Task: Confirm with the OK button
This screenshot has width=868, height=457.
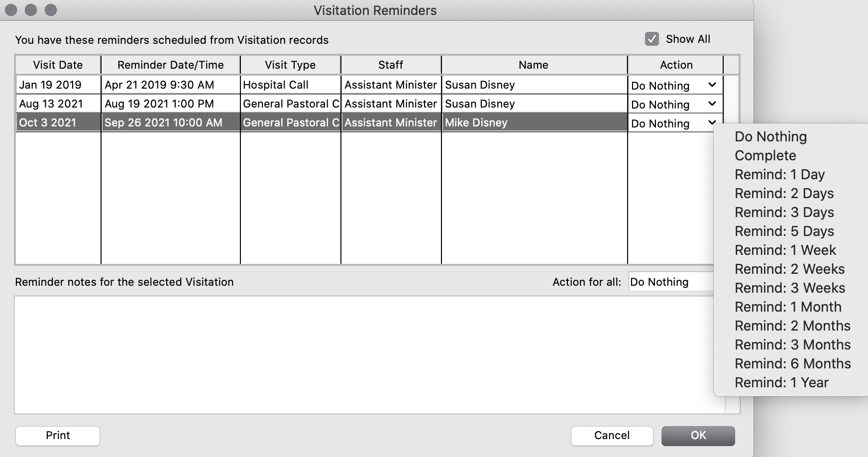Action: coord(698,436)
